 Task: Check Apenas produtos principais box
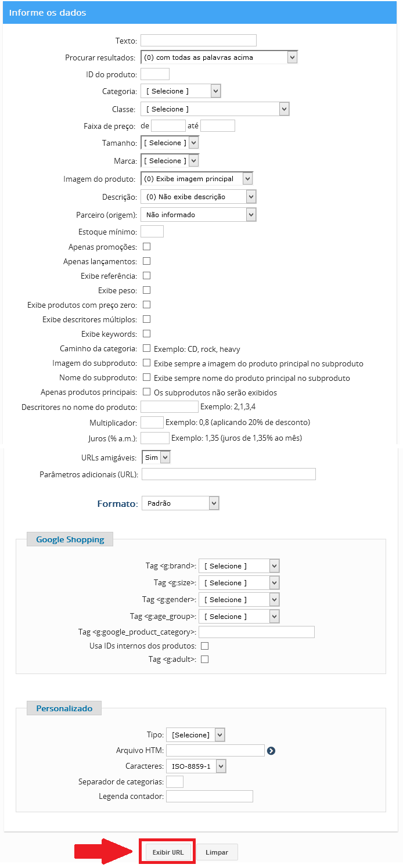coord(147,392)
